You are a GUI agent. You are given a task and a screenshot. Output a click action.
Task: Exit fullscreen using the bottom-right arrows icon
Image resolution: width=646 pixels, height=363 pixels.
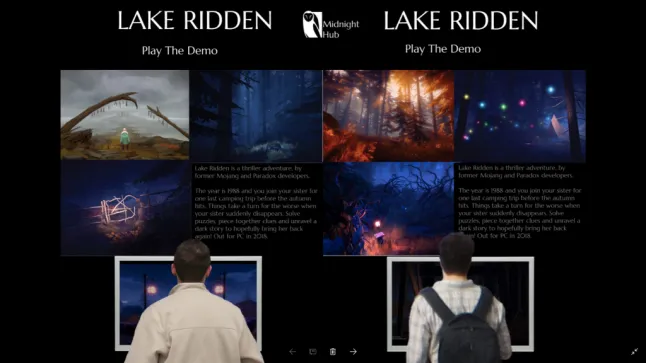tap(634, 351)
